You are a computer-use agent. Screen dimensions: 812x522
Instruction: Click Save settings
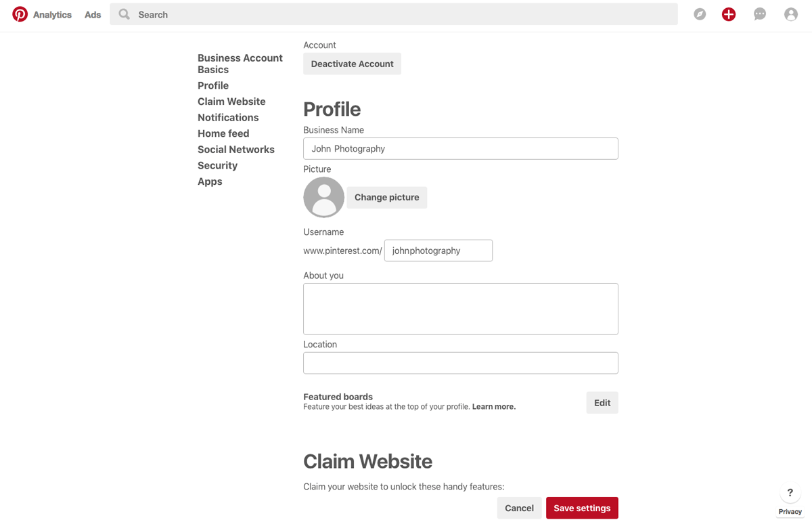coord(582,508)
